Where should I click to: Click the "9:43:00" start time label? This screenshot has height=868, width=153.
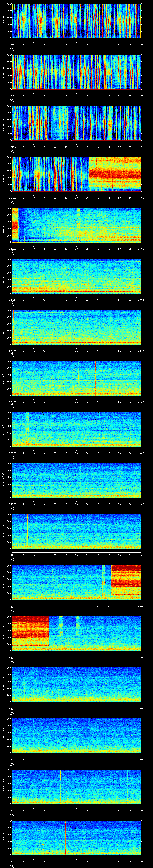tap(12, 657)
